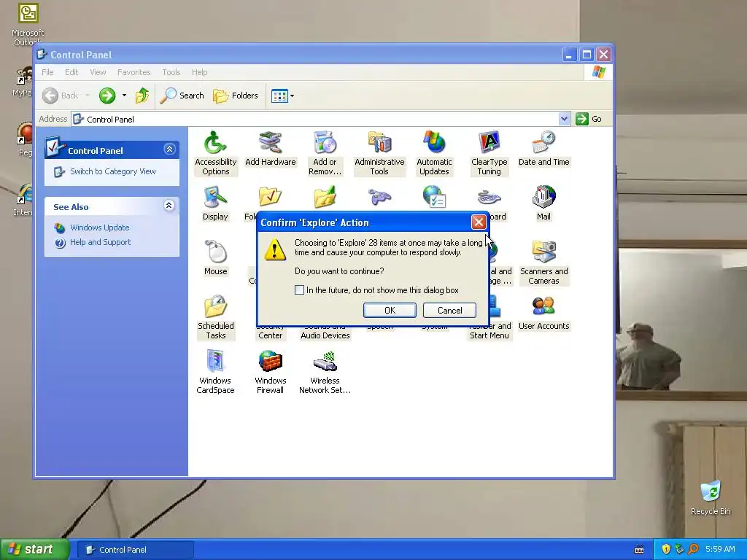Open the View menu
The height and width of the screenshot is (560, 747).
click(x=98, y=72)
